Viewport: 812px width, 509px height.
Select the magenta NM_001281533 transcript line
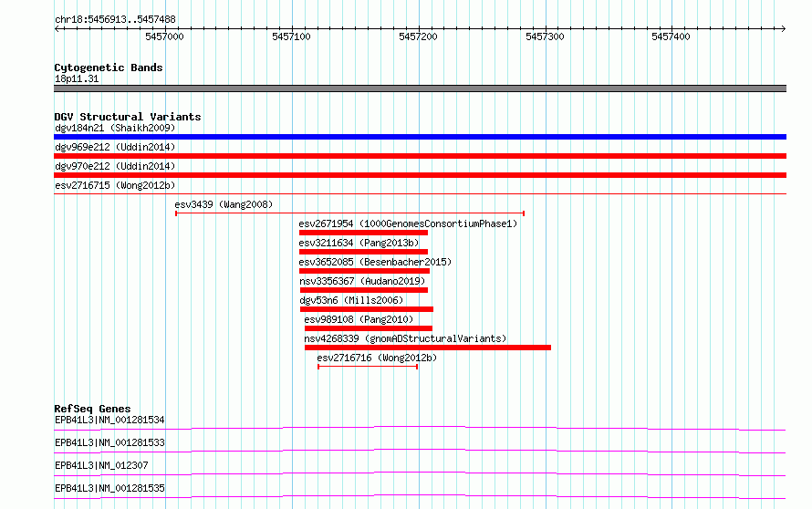tap(420, 451)
